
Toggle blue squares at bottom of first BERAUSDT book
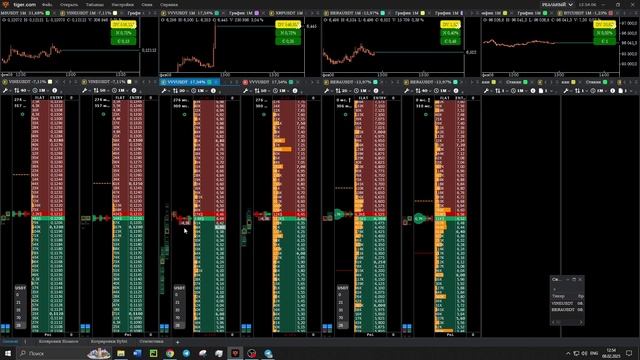click(327, 327)
